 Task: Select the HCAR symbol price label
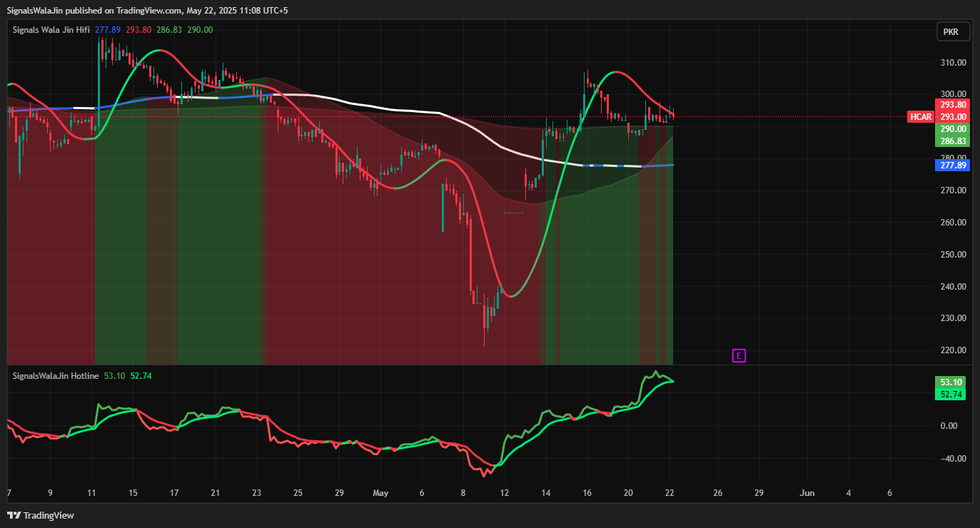920,117
